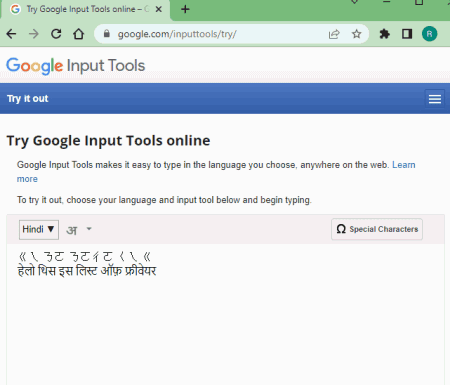
Task: Close the Try Google Input Tools tab
Action: [159, 9]
